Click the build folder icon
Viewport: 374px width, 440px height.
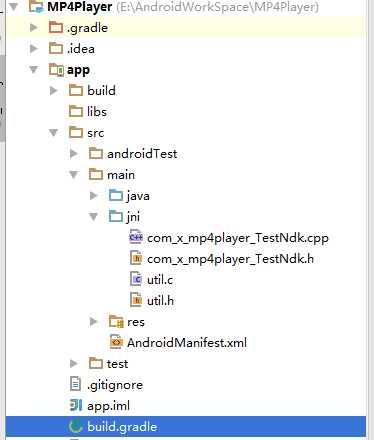pyautogui.click(x=76, y=90)
